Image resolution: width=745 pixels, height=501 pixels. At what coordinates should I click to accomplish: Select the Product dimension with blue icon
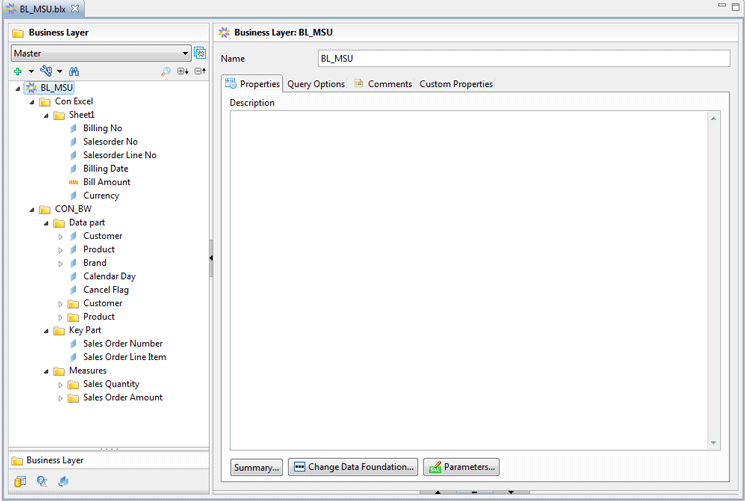[99, 250]
